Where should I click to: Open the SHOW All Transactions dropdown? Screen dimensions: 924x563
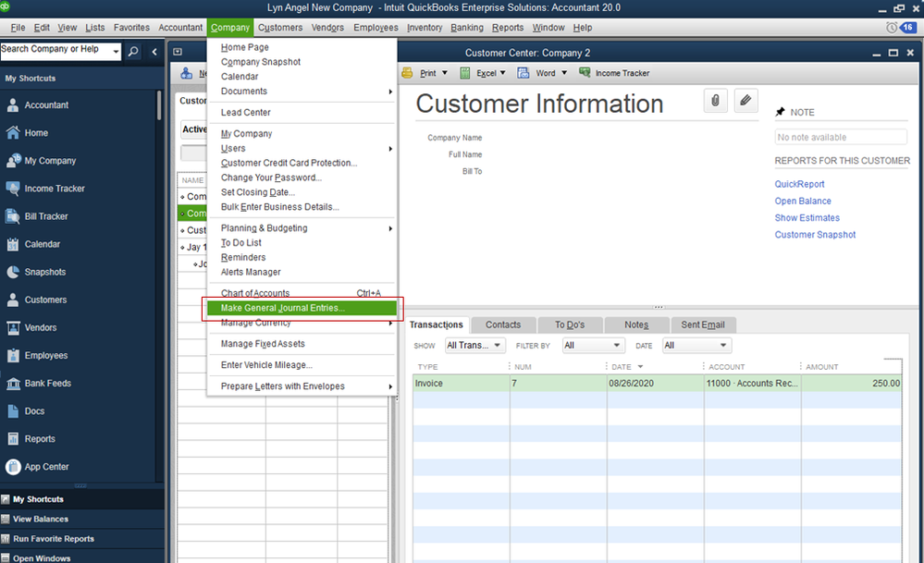[474, 345]
